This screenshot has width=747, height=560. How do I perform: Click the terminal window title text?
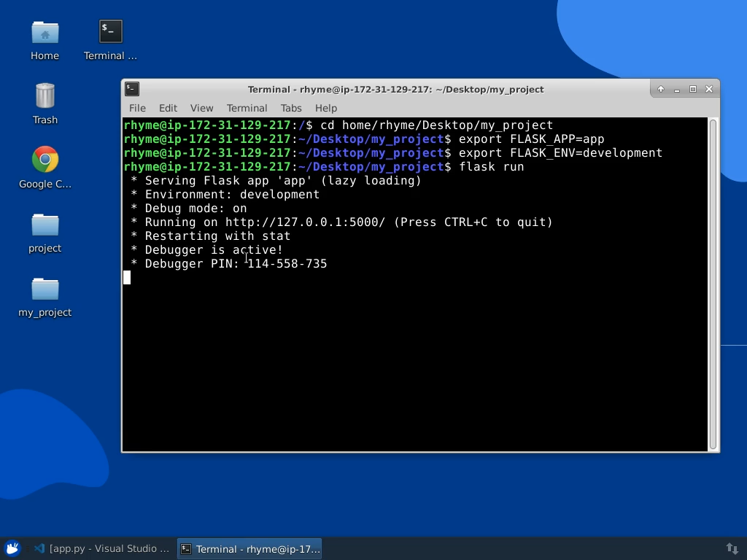395,90
